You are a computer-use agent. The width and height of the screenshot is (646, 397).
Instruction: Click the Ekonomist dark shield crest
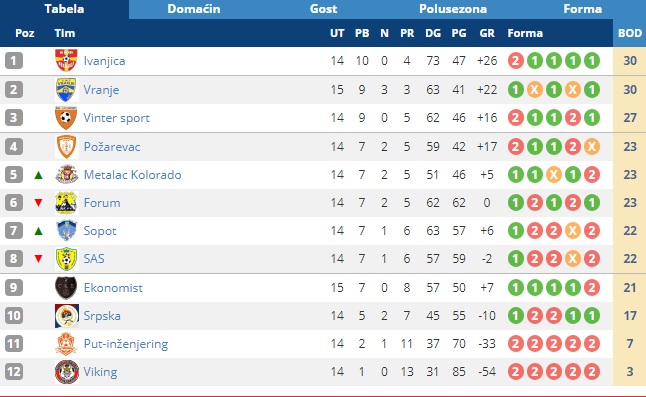(66, 287)
